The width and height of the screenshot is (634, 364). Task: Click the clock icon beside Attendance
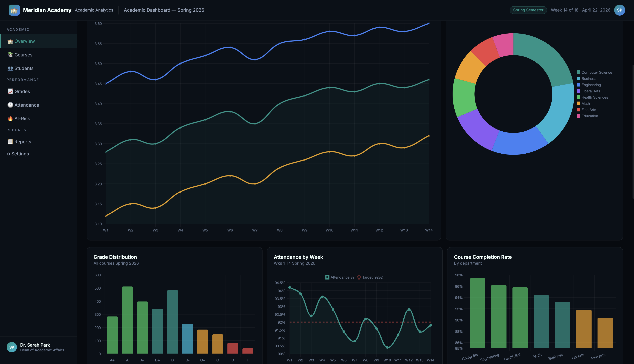(x=10, y=105)
